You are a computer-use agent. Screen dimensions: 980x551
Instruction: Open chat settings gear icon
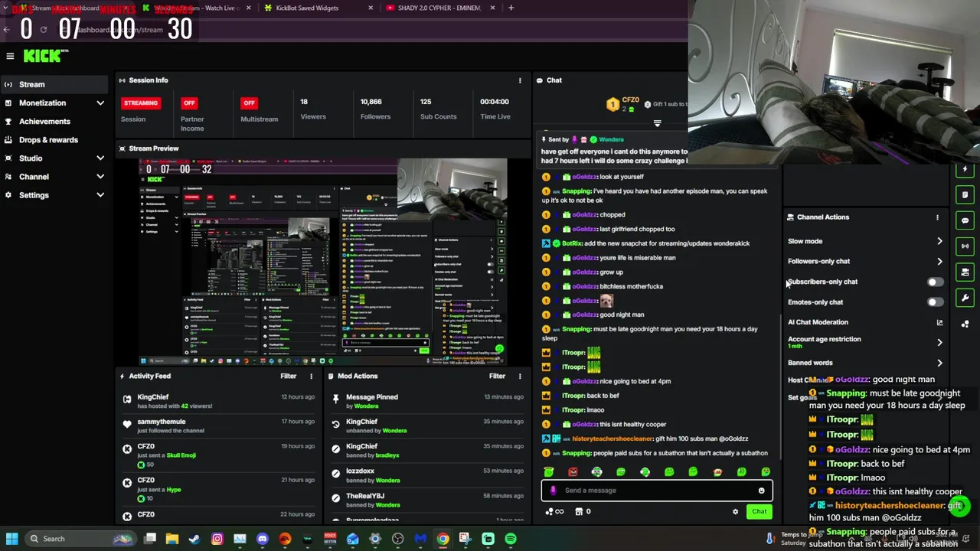[736, 512]
